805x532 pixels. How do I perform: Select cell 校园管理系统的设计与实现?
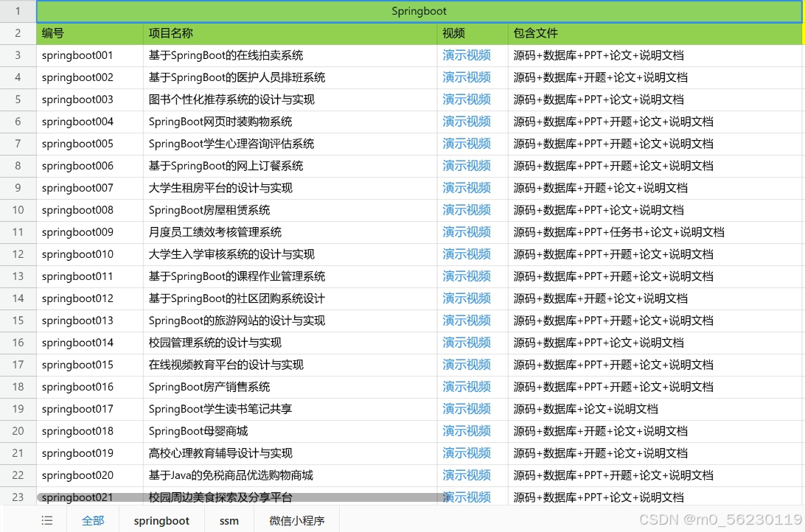point(290,342)
